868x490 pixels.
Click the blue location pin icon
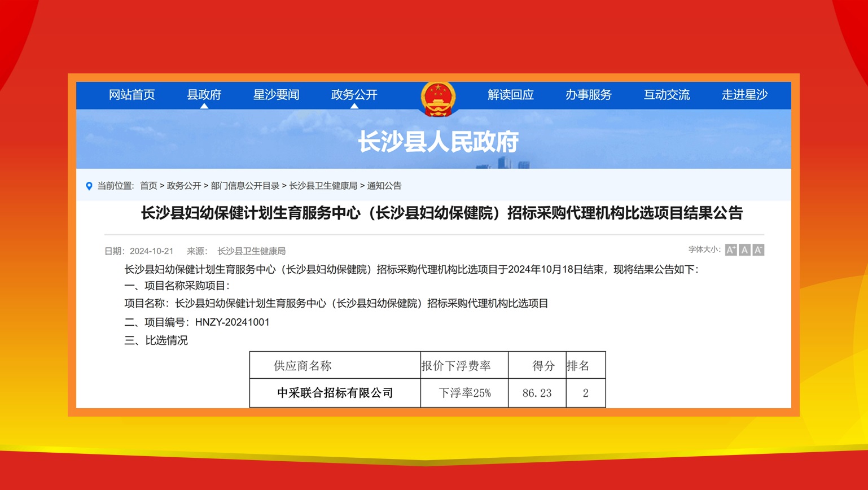pyautogui.click(x=89, y=185)
